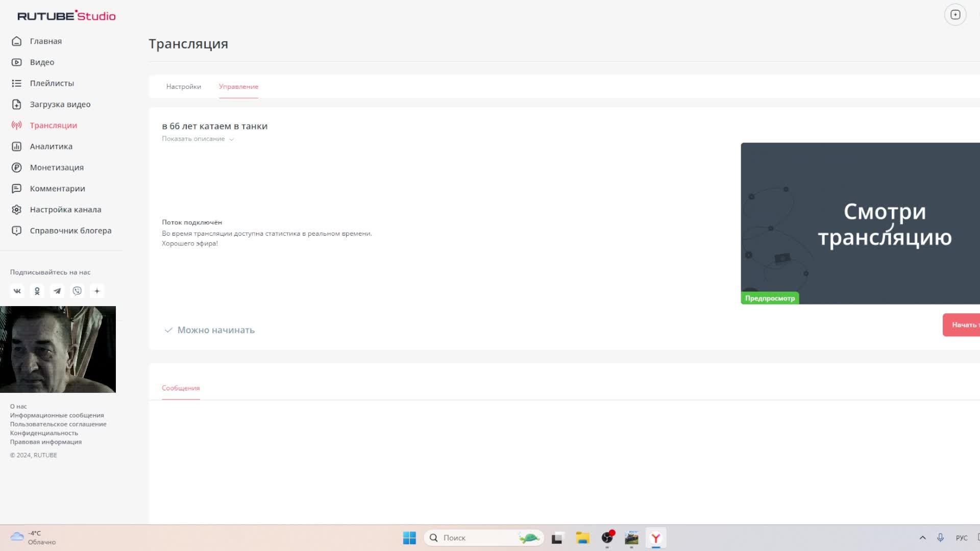Click the stream preview thumbnail
Viewport: 980px width, 551px height.
860,223
